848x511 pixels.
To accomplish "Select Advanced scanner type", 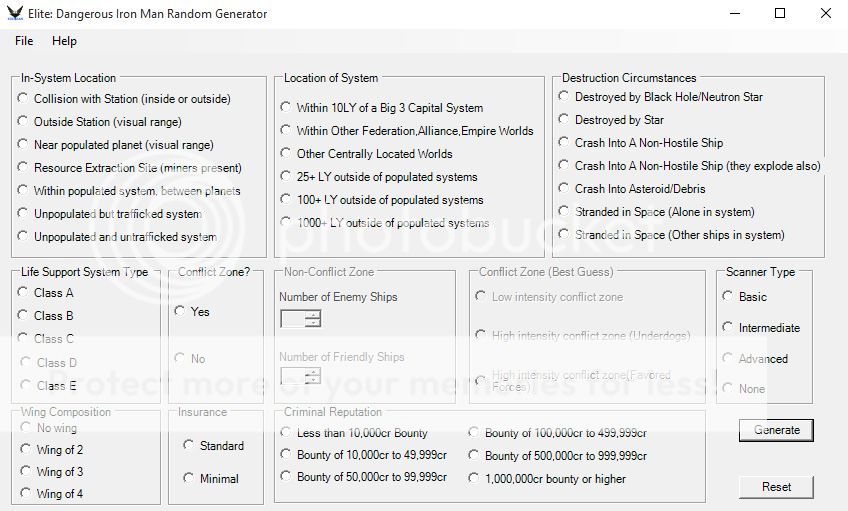I will (x=756, y=359).
